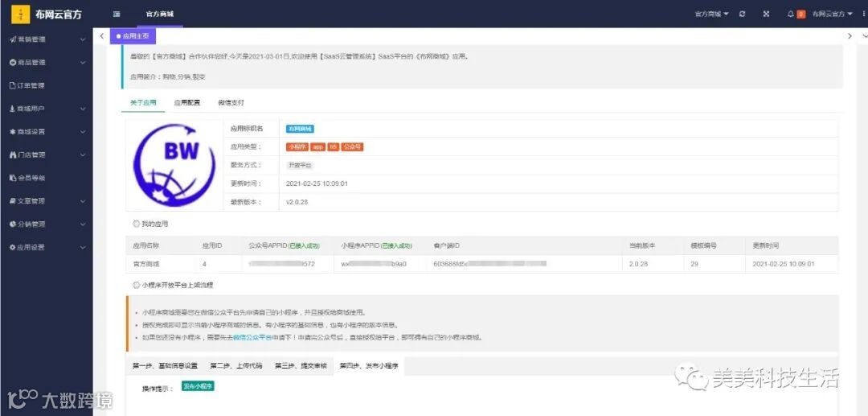Click the 商城用户 user icon
Image resolution: width=868 pixels, height=416 pixels.
pos(13,109)
